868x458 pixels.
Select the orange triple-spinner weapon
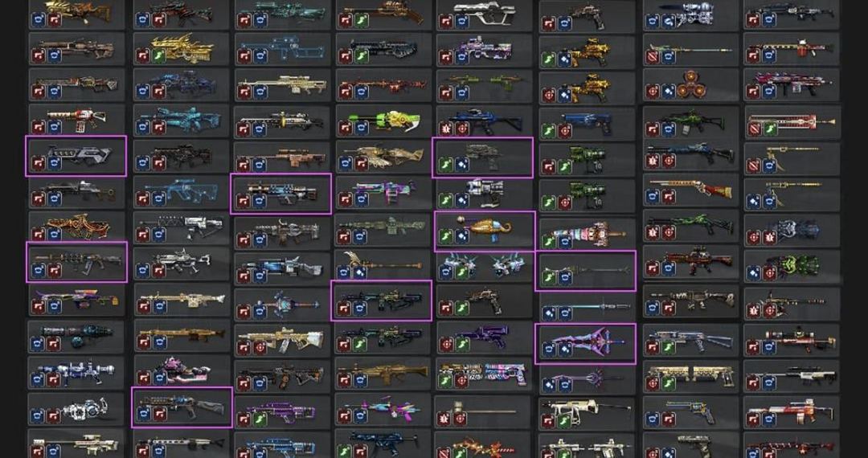[690, 85]
